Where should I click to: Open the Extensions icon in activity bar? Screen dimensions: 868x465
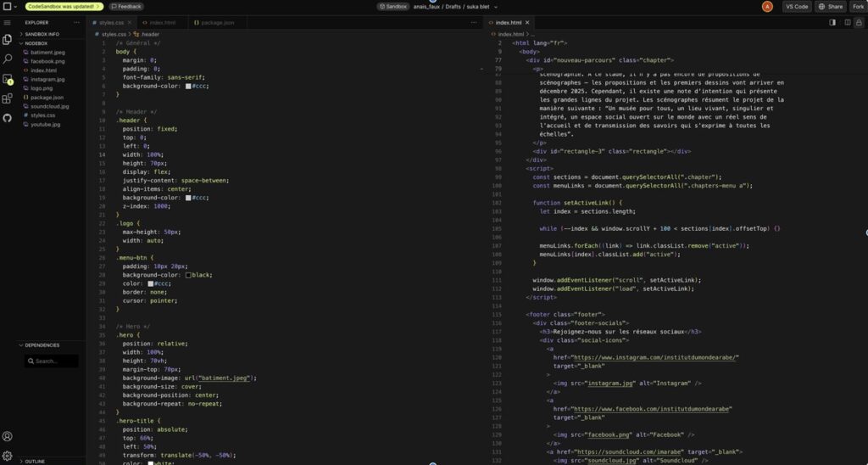pos(7,98)
